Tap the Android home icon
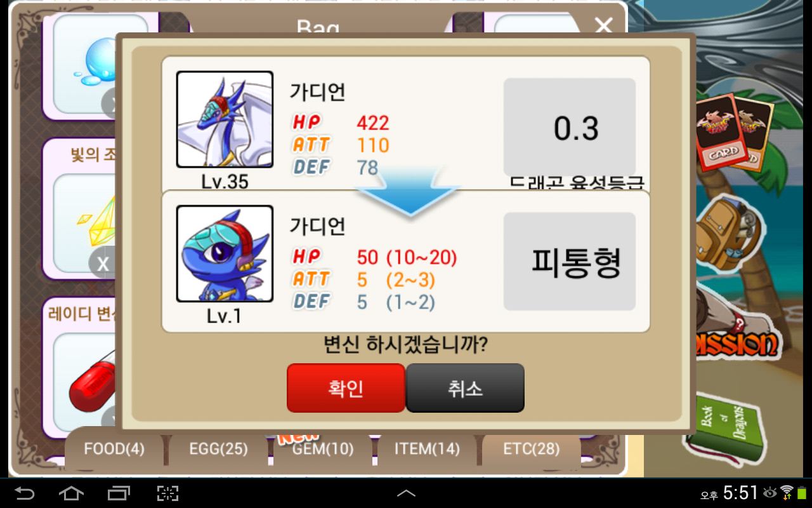The width and height of the screenshot is (812, 508). click(x=71, y=493)
